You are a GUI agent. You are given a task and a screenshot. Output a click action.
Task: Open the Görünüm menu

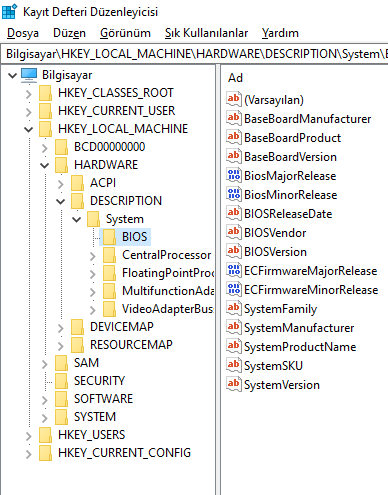(x=125, y=33)
